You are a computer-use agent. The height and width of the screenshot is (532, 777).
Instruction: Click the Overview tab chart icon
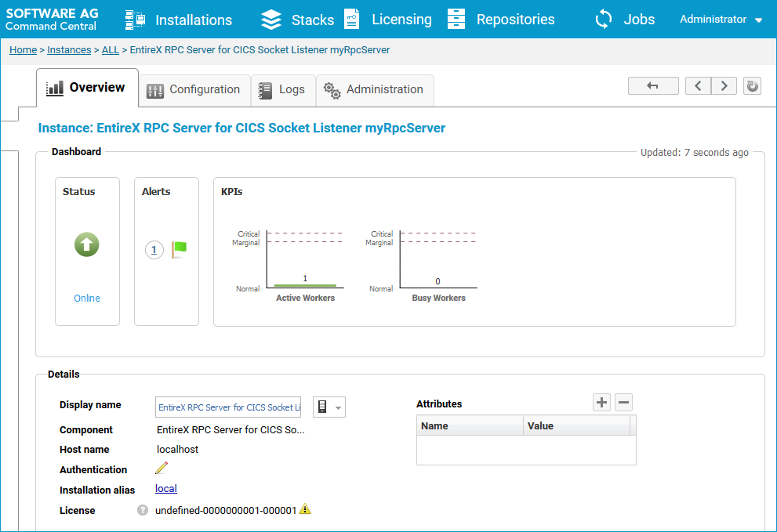[x=55, y=89]
